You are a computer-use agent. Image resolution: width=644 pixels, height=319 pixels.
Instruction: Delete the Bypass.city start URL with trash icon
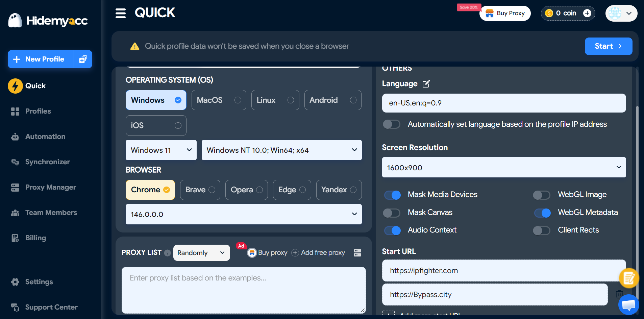click(619, 294)
